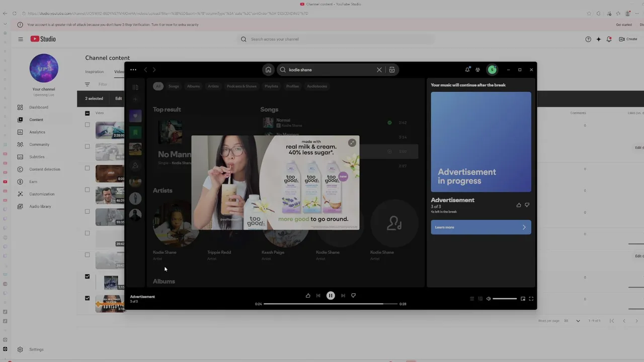Viewport: 644px width, 362px height.
Task: Open Liked Songs in Spotify sidebar
Action: 135,116
